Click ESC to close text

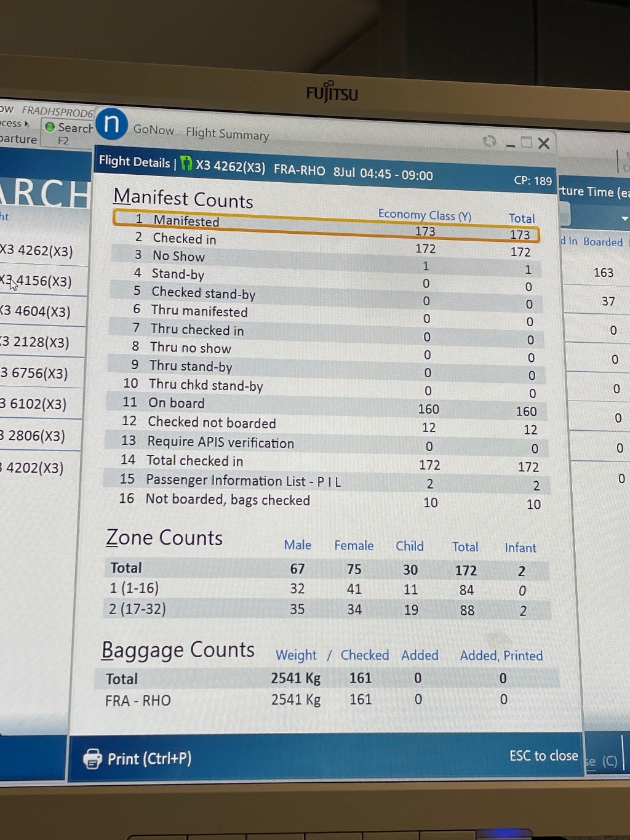point(543,756)
